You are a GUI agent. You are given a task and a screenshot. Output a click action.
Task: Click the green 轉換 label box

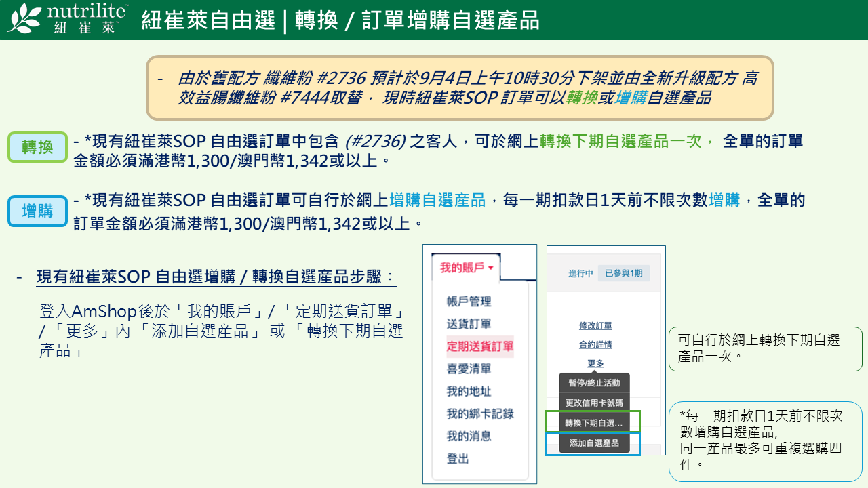coord(37,147)
